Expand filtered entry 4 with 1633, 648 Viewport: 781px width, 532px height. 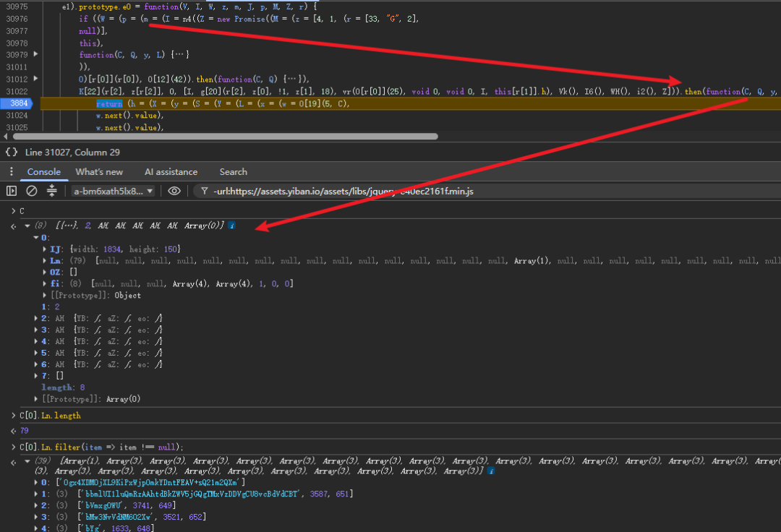[36, 528]
